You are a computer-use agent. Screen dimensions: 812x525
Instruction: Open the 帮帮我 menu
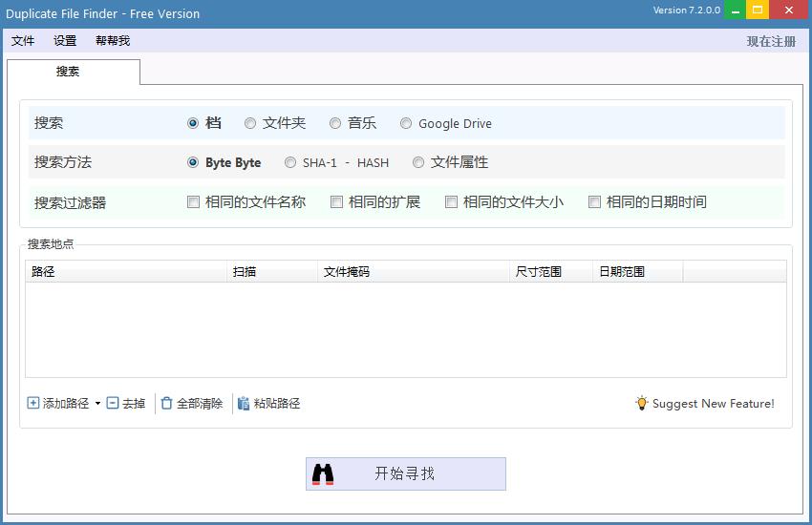coord(113,41)
